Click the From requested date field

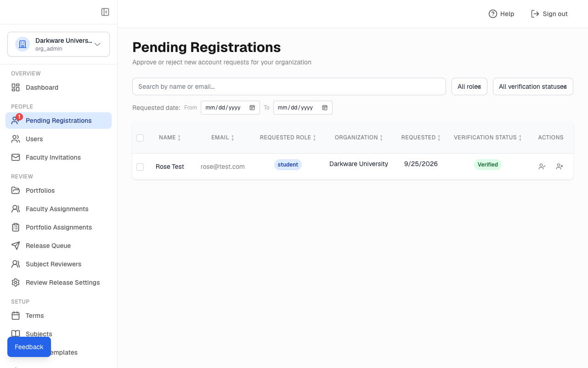click(x=230, y=108)
